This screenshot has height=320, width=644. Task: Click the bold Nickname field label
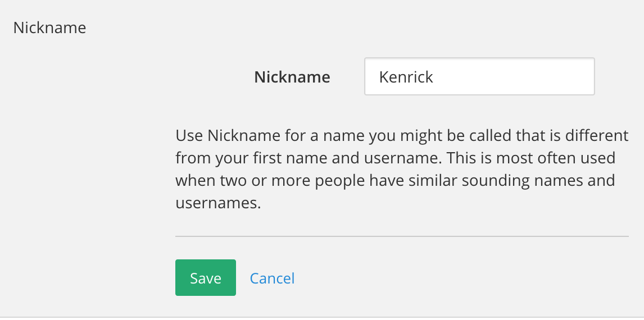(x=292, y=77)
